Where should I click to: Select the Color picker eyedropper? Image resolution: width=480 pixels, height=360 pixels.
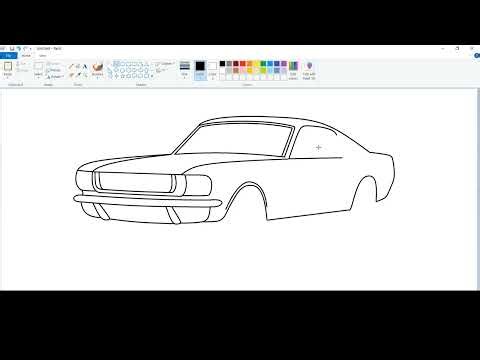pyautogui.click(x=78, y=75)
